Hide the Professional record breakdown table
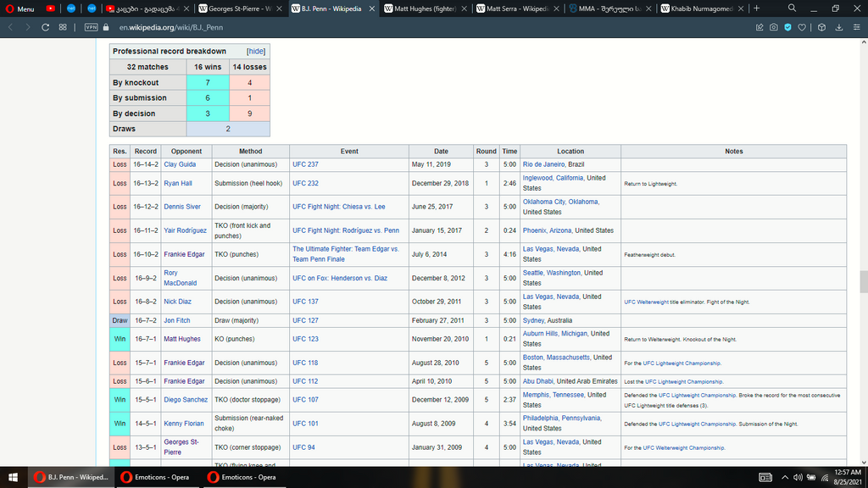The width and height of the screenshot is (868, 488). (x=256, y=51)
